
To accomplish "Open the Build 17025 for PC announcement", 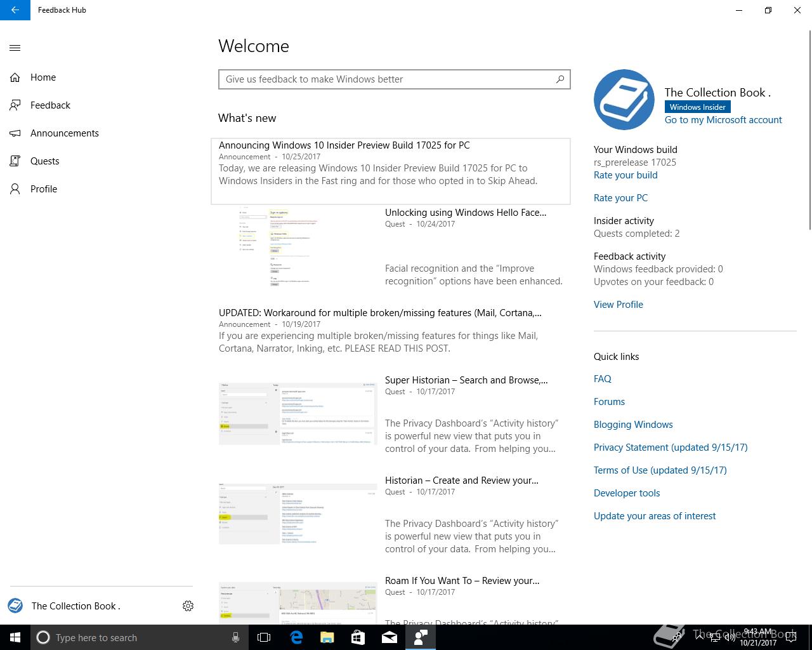I will point(391,171).
